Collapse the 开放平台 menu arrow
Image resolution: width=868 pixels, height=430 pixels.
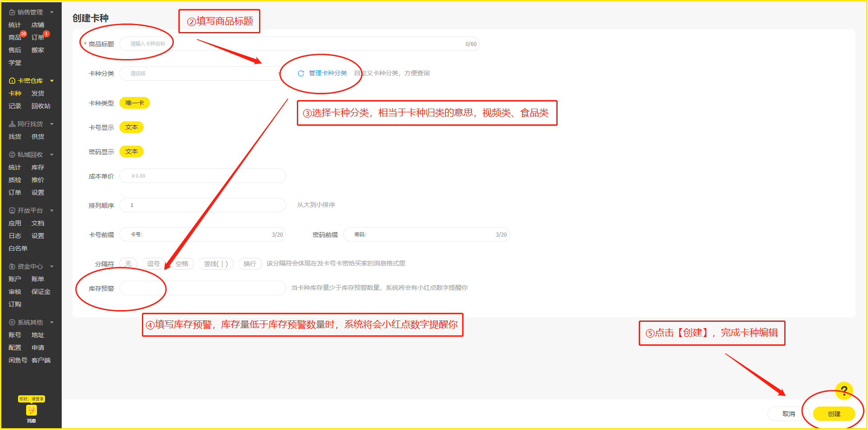[x=52, y=210]
